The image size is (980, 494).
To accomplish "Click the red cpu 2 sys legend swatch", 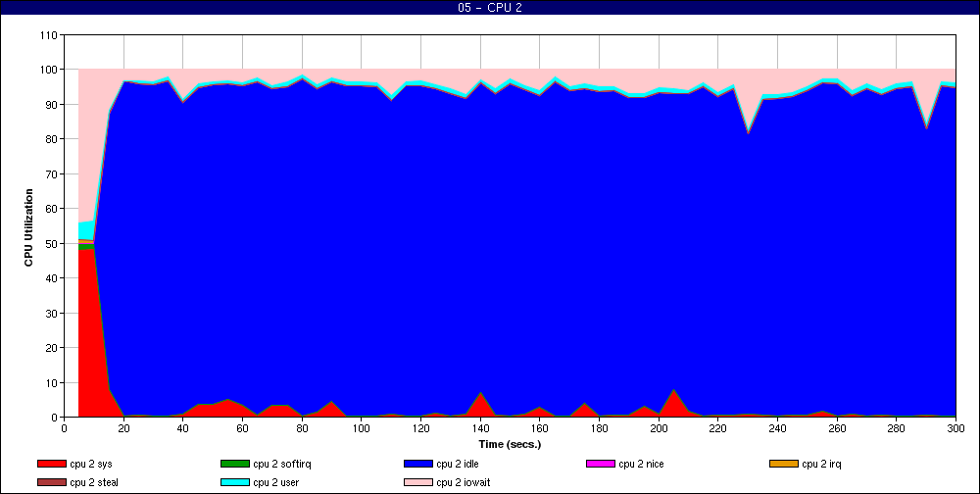I will [x=51, y=464].
